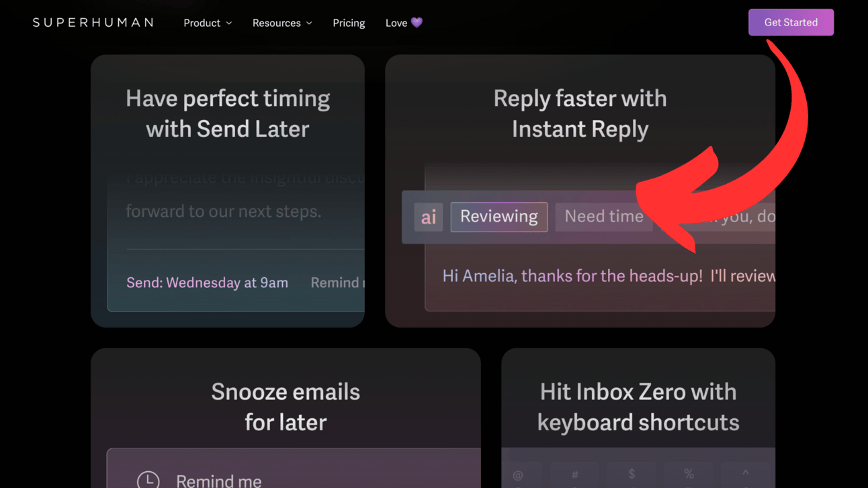Open the Love page link
Image resolution: width=868 pixels, height=488 pixels.
(404, 23)
